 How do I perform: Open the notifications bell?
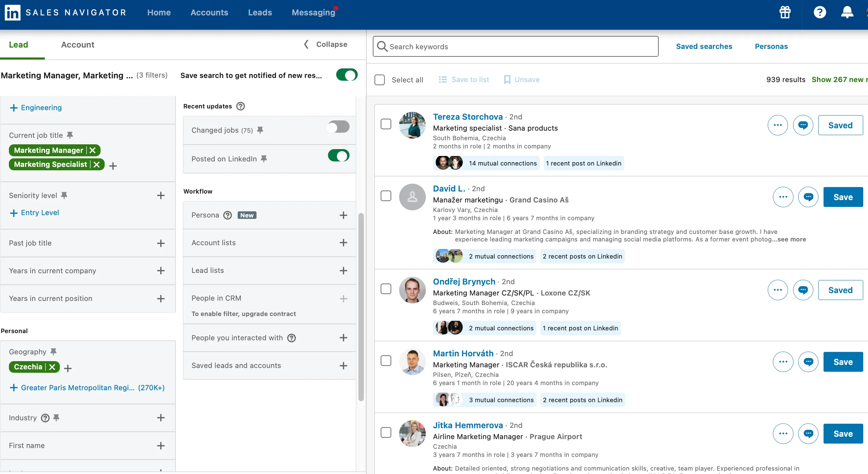847,13
